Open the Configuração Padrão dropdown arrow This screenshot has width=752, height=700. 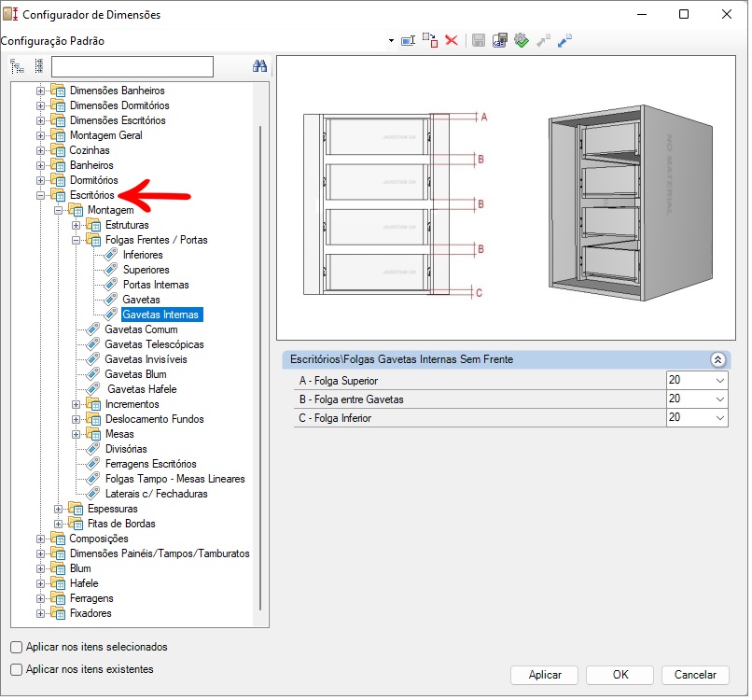click(x=391, y=41)
